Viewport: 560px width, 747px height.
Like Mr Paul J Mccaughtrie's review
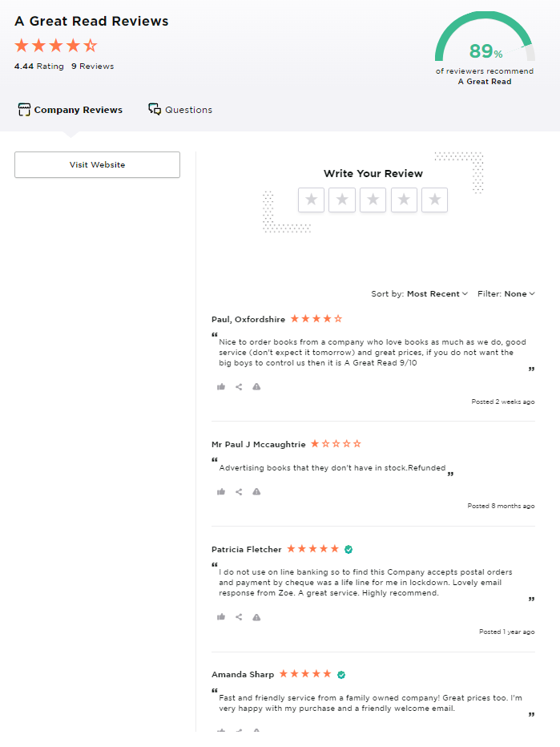coord(221,491)
